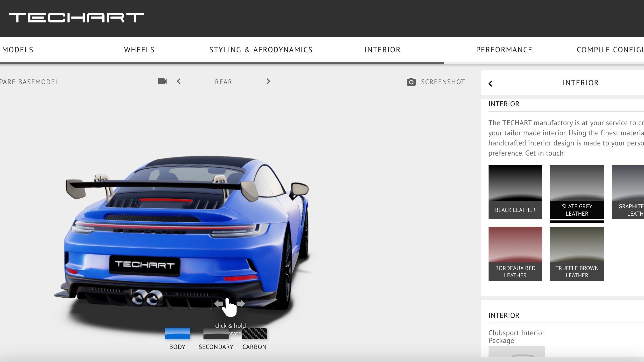Select Black Leather interior
The width and height of the screenshot is (644, 362).
[515, 192]
